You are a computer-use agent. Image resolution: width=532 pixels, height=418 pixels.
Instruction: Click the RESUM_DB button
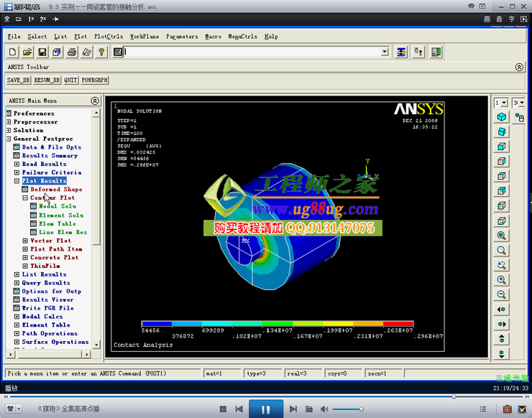tap(47, 80)
